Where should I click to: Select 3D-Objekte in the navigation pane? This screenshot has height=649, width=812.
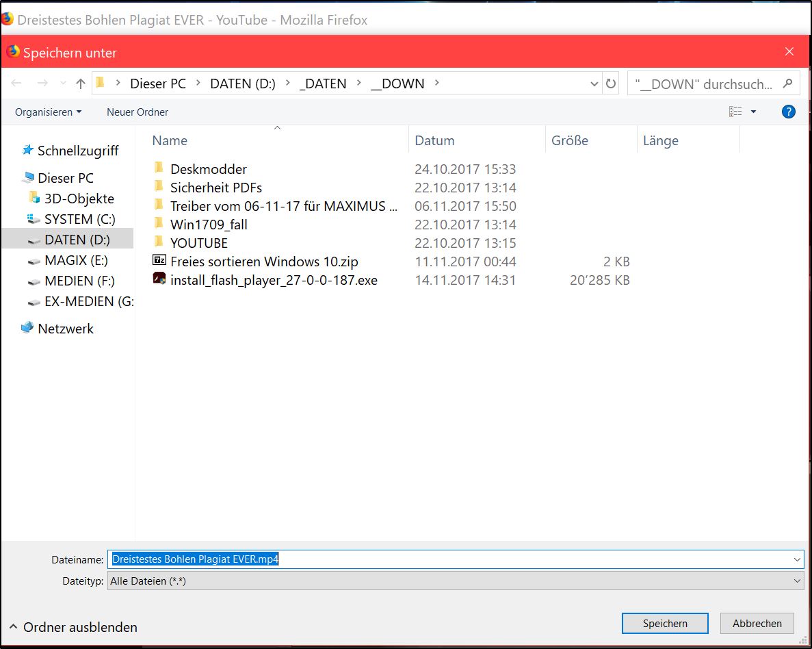click(x=79, y=199)
